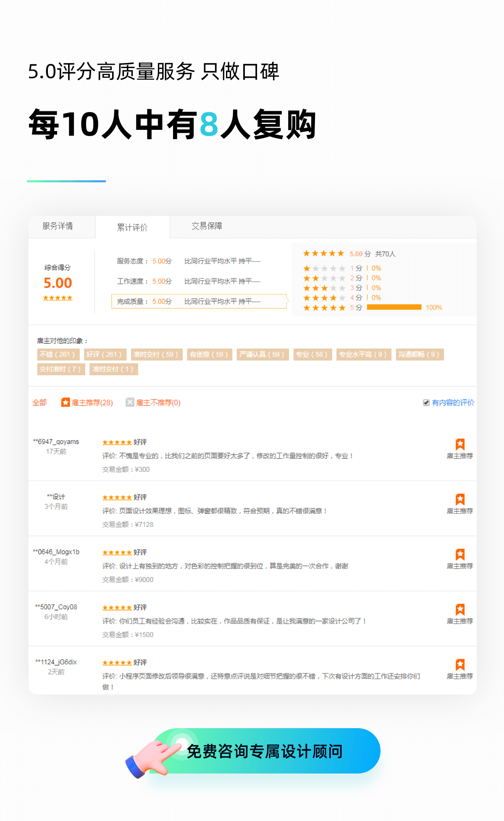Image resolution: width=504 pixels, height=821 pixels.
Task: Click bookmark icon on **1124_jG6dix review
Action: [460, 665]
